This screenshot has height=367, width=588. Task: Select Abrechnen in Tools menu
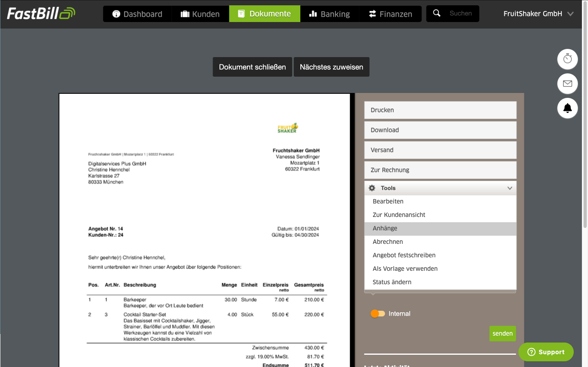[x=440, y=242]
